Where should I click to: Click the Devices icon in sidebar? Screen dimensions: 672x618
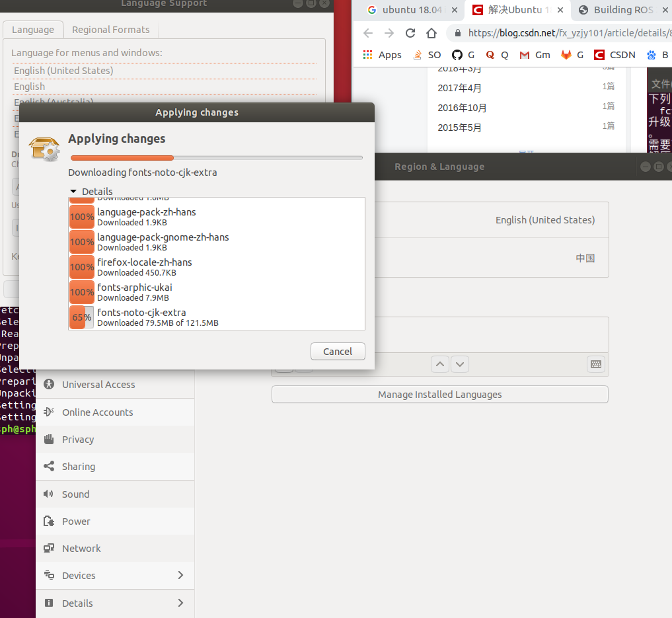[x=49, y=575]
